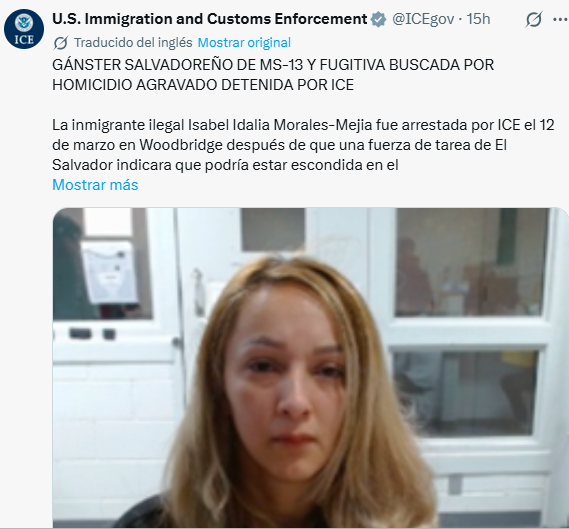The image size is (569, 529).
Task: Click the text line mentioning Woodbridge
Action: tap(279, 145)
